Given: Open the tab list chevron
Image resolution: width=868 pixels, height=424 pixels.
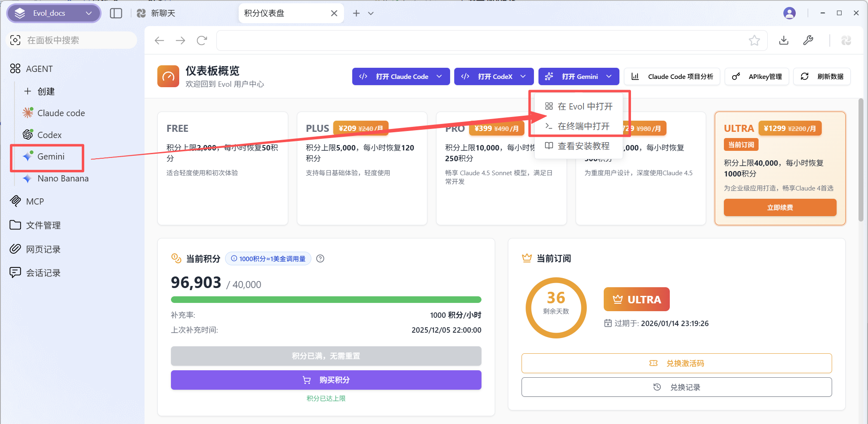Looking at the screenshot, I should point(371,13).
